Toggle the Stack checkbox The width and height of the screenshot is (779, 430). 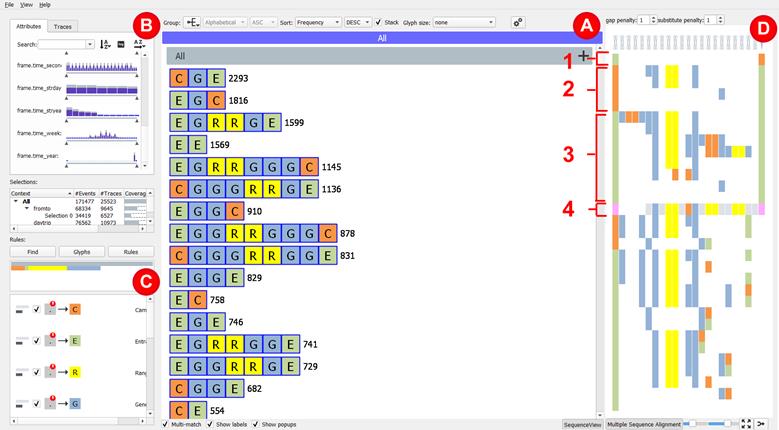tap(378, 21)
